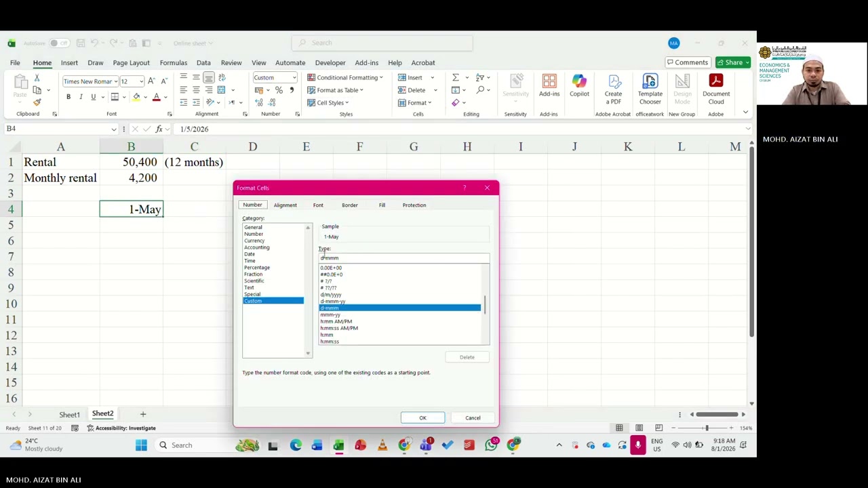Open the Custom number format dropdown
Image resolution: width=868 pixels, height=488 pixels.
294,77
